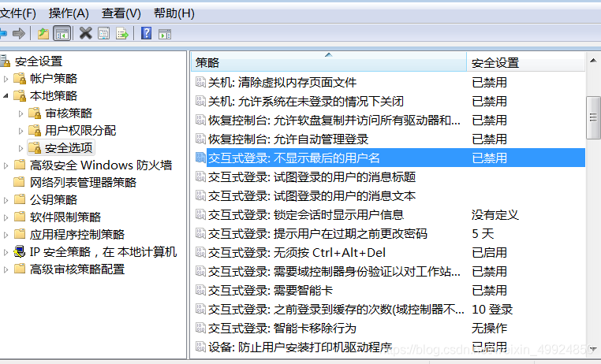Click the 安全设置 root node icon

tap(5, 61)
